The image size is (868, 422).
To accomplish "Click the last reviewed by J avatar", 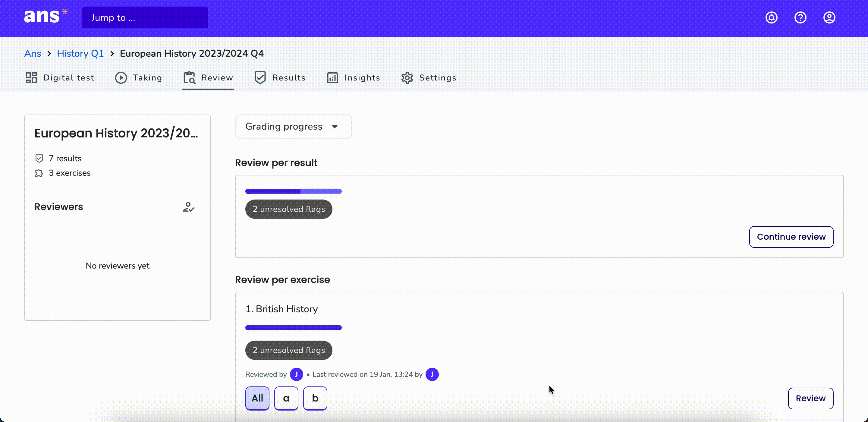I will click(432, 374).
